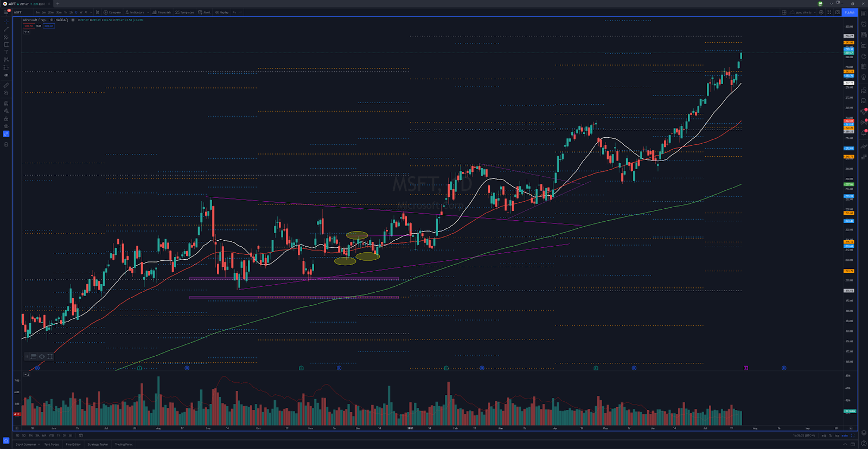This screenshot has height=449, width=868.
Task: Toggle the log price scale
Action: (837, 435)
